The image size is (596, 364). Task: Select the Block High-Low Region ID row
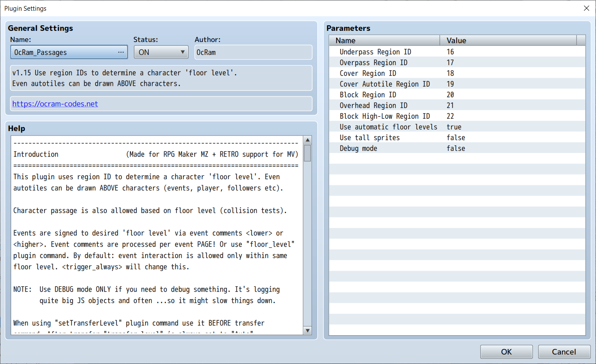click(457, 116)
